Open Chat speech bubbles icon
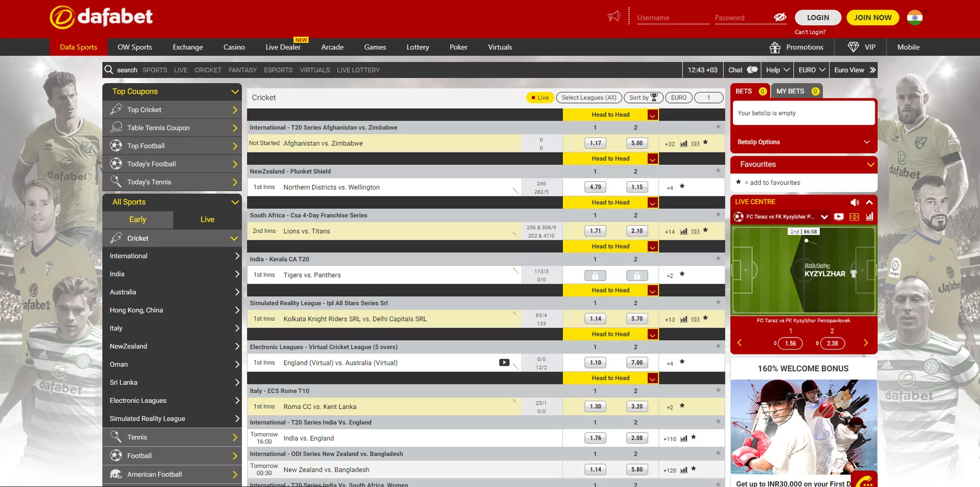This screenshot has width=980, height=487. pos(752,70)
